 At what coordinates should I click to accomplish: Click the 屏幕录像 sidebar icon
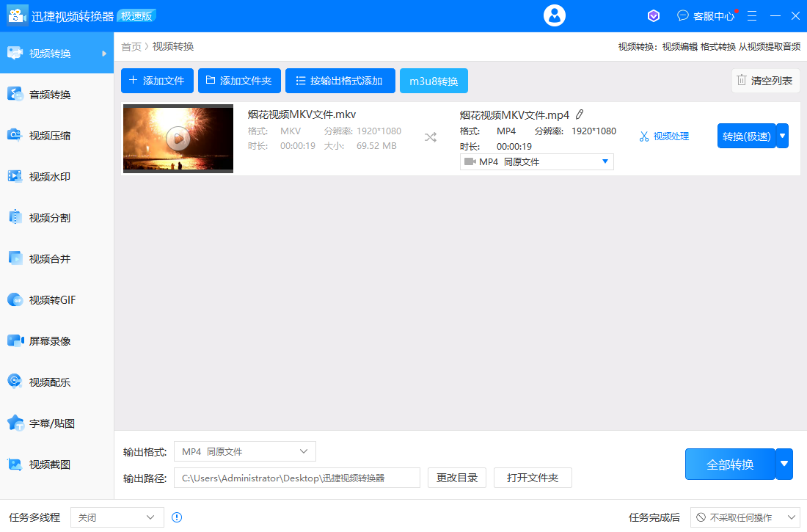click(15, 341)
